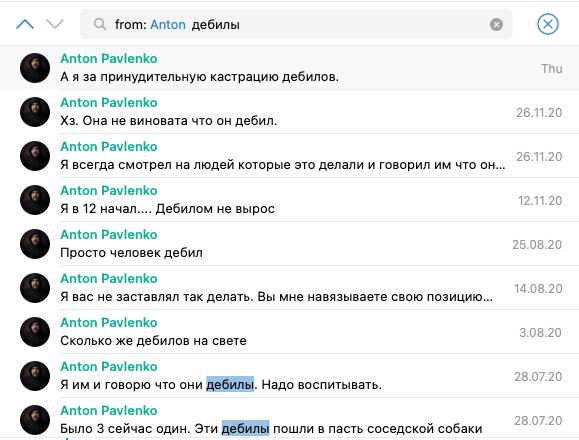Viewport: 579px width, 440px height.
Task: Close the search panel with the blue X
Action: tap(548, 24)
